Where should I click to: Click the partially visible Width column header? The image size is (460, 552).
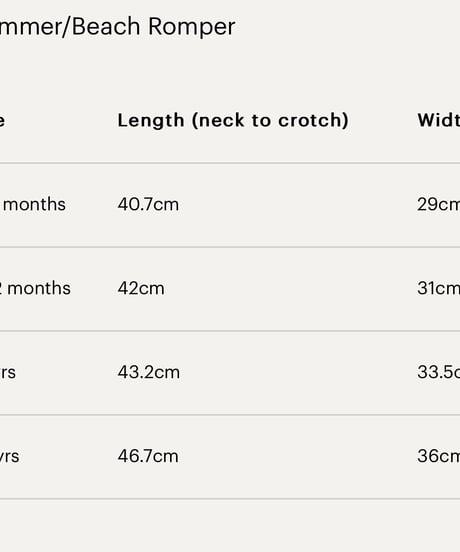click(x=439, y=120)
